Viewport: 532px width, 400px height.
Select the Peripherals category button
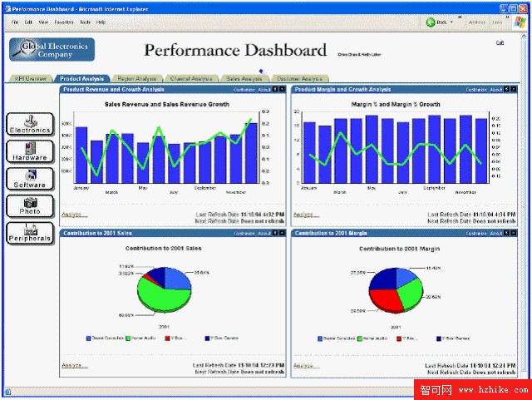click(30, 233)
